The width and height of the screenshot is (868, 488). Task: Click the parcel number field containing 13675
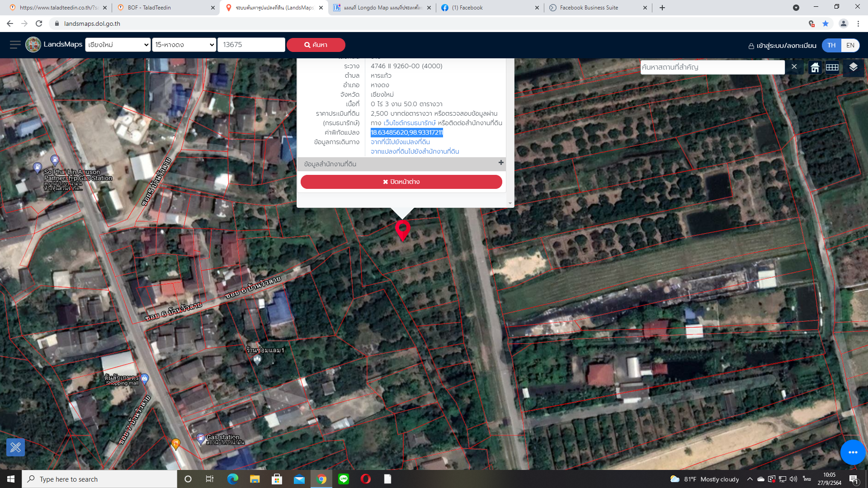[251, 45]
